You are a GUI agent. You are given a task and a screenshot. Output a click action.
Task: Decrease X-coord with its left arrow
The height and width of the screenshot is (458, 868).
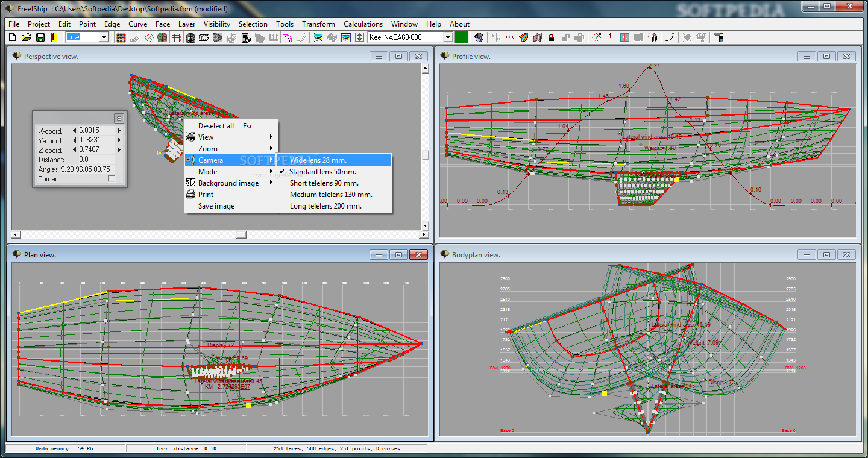pyautogui.click(x=74, y=130)
